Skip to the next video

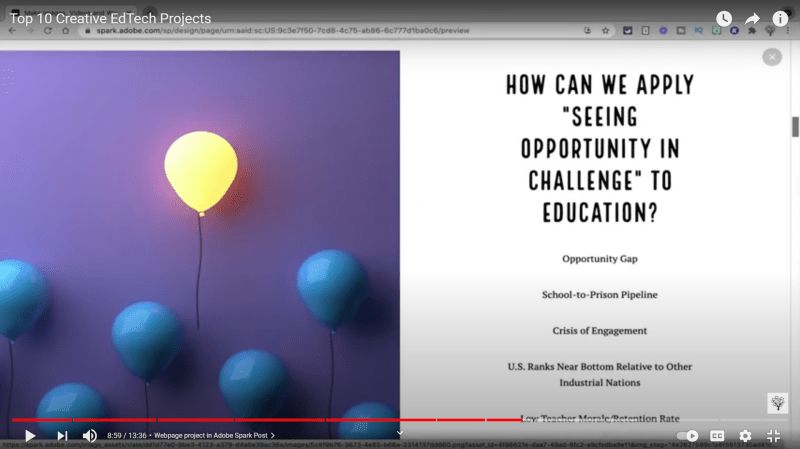pyautogui.click(x=62, y=436)
